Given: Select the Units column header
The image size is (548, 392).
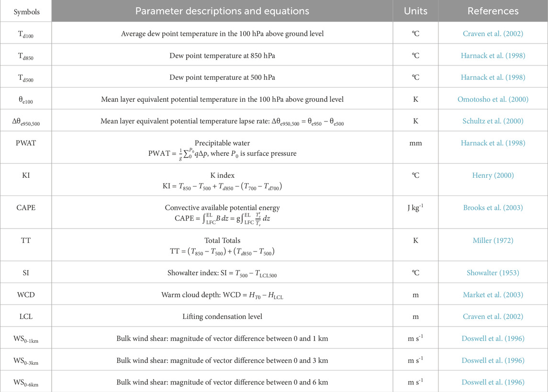Looking at the screenshot, I should coord(415,11).
